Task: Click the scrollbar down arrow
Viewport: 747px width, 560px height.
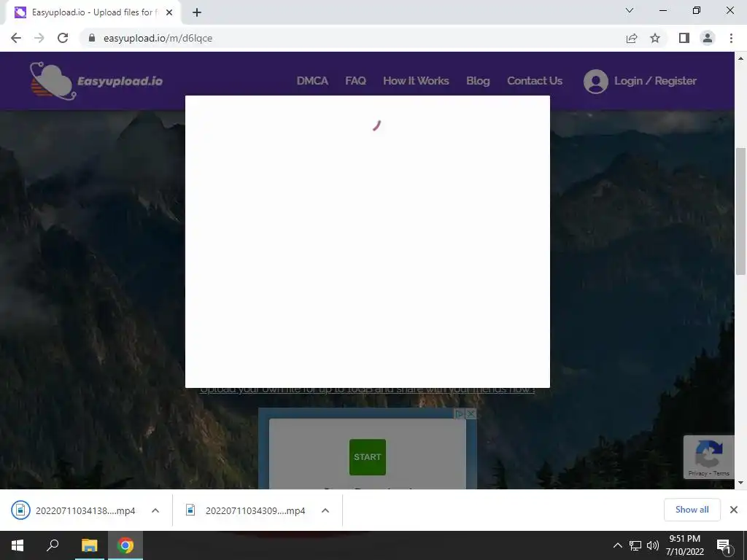Action: 740,483
